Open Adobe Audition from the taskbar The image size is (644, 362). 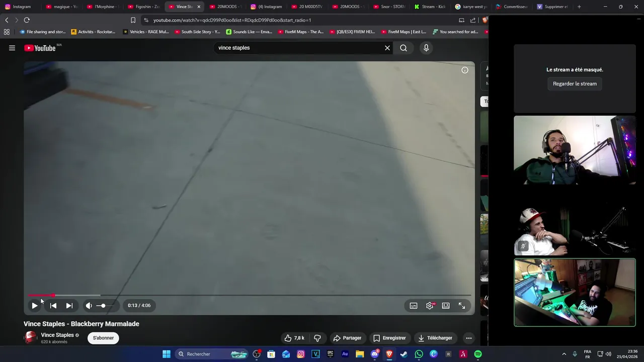click(x=345, y=354)
